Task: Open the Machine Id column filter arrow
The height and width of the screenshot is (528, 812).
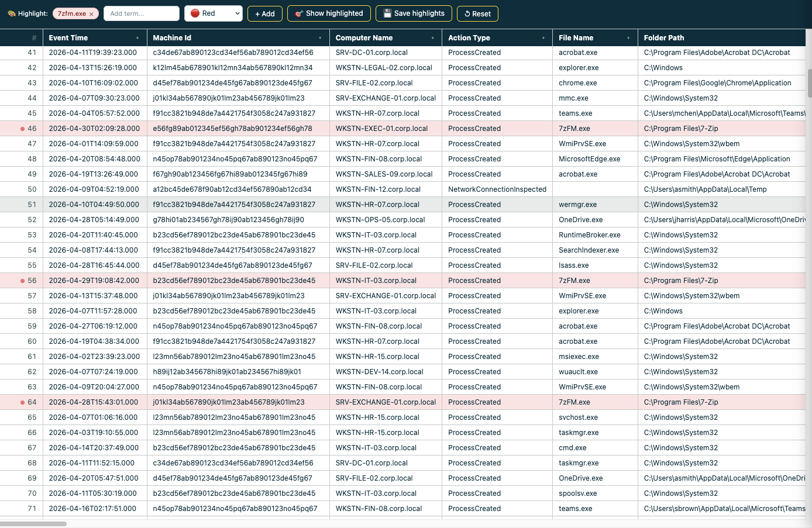Action: (x=320, y=38)
